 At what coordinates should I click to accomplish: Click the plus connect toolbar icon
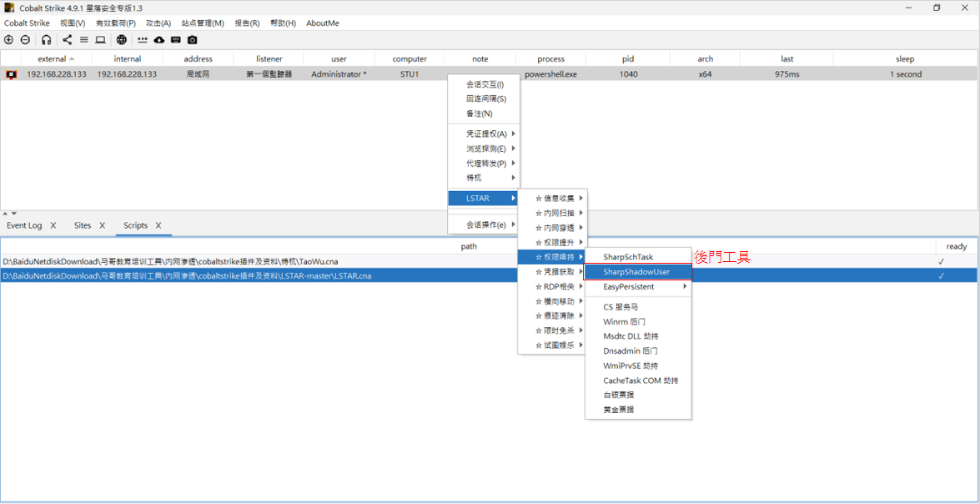pos(8,40)
